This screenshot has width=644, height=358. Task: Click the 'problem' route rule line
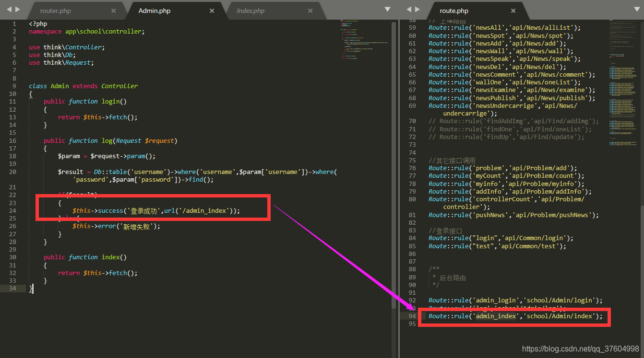click(x=502, y=168)
